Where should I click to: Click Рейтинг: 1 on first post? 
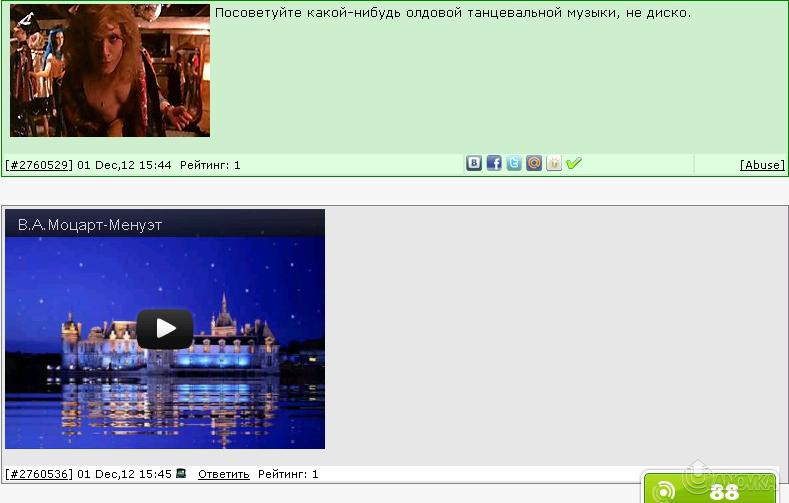pos(210,165)
